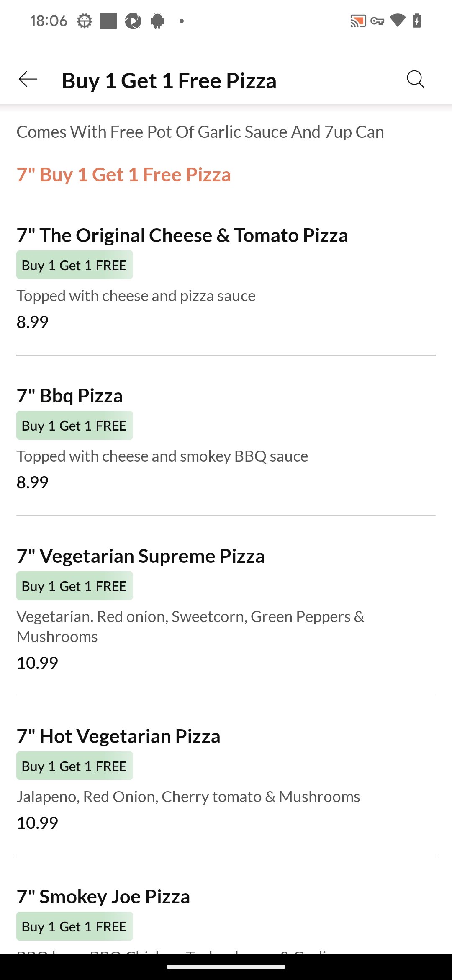Tap the 10.99 price of Vegetarian Supreme
The image size is (452, 980).
tap(37, 663)
